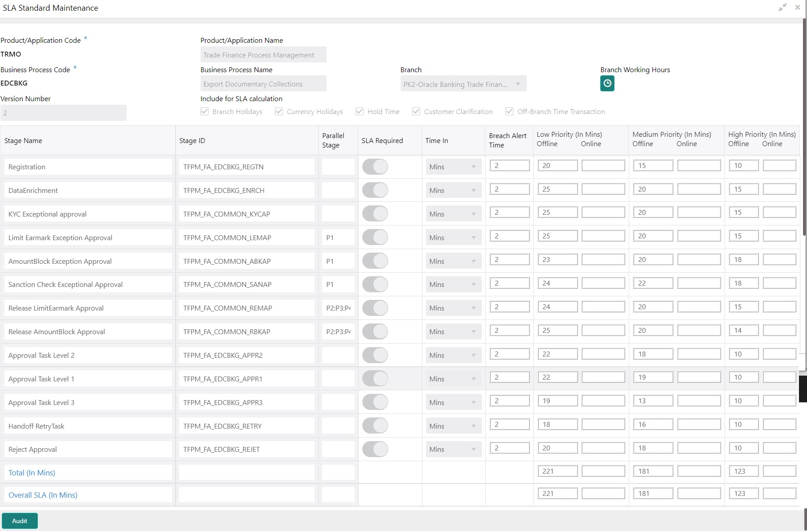The width and height of the screenshot is (807, 532).
Task: Click Low Priority Offline total field showing 221
Action: pyautogui.click(x=557, y=471)
